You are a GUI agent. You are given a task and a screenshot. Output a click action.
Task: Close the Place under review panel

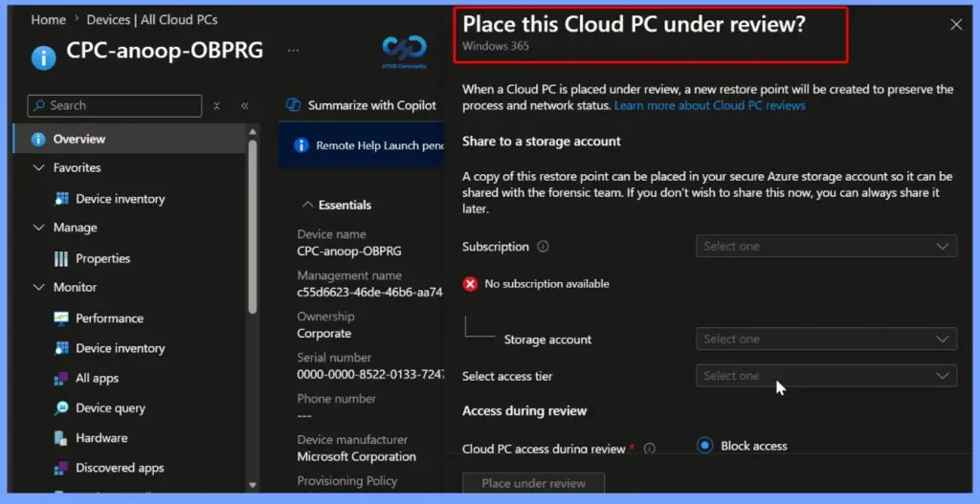(x=956, y=24)
